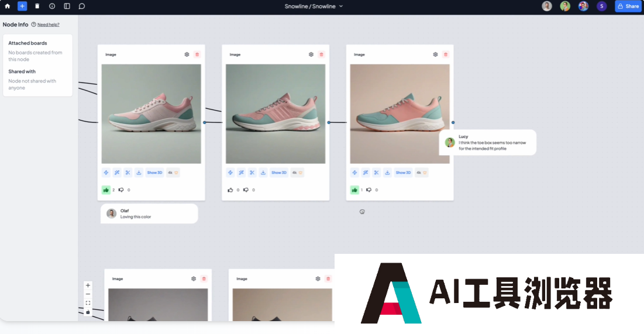
Task: Click scissors icon on card with 2 likes
Action: tap(128, 173)
